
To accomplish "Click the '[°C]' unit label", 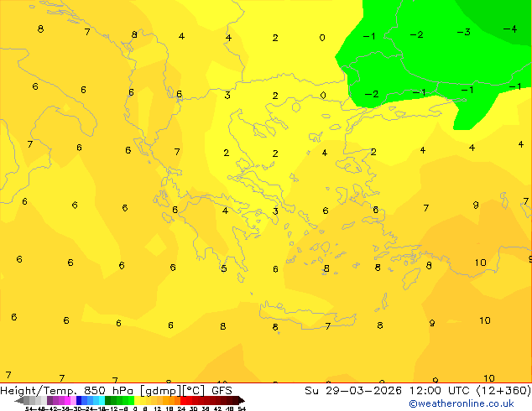I will [x=194, y=391].
